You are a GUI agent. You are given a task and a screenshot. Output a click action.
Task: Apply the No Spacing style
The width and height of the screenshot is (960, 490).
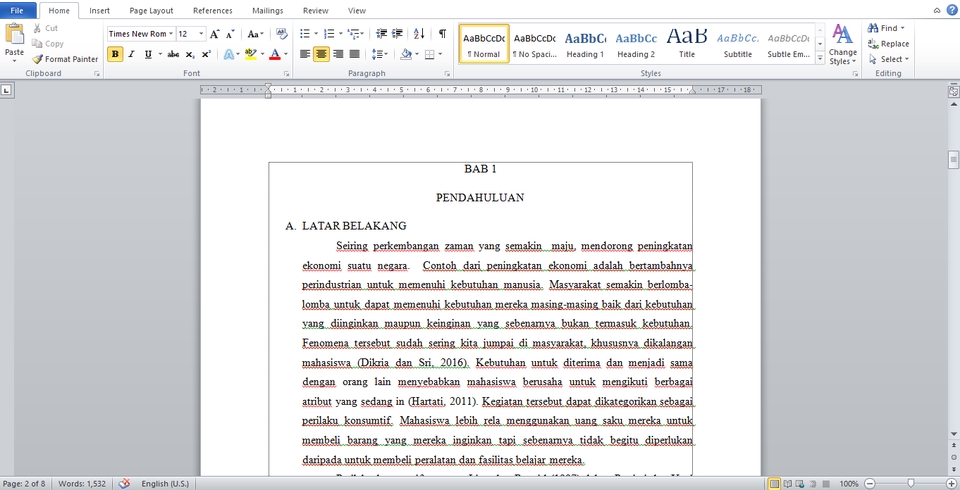(x=534, y=43)
